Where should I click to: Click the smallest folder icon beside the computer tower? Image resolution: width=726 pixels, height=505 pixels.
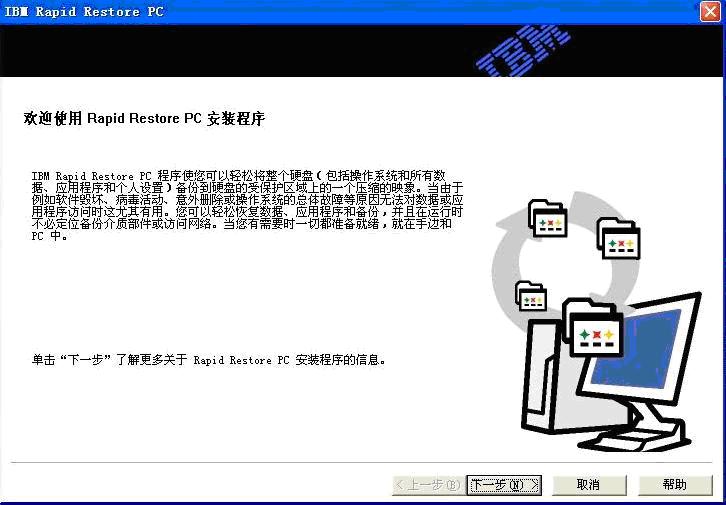(531, 296)
